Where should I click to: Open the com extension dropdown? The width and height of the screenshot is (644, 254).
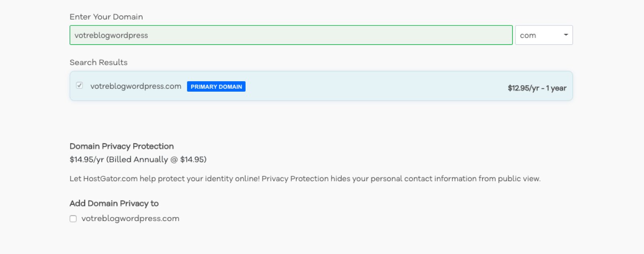coord(544,35)
